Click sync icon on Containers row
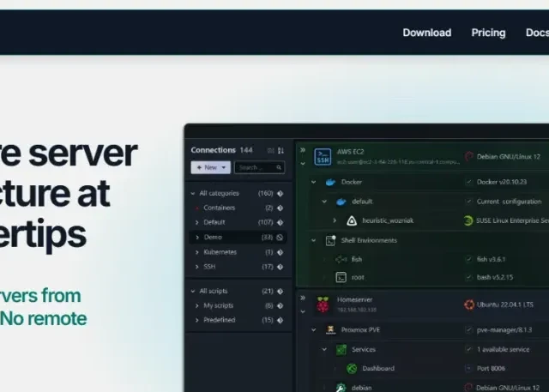Screen dimensions: 549x392 tap(281, 208)
